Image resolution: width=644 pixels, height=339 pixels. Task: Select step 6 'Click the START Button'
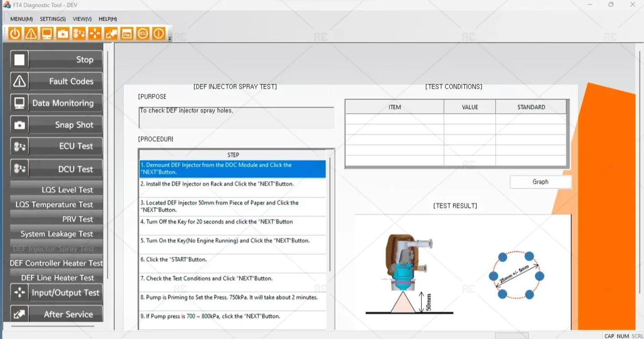tap(232, 263)
